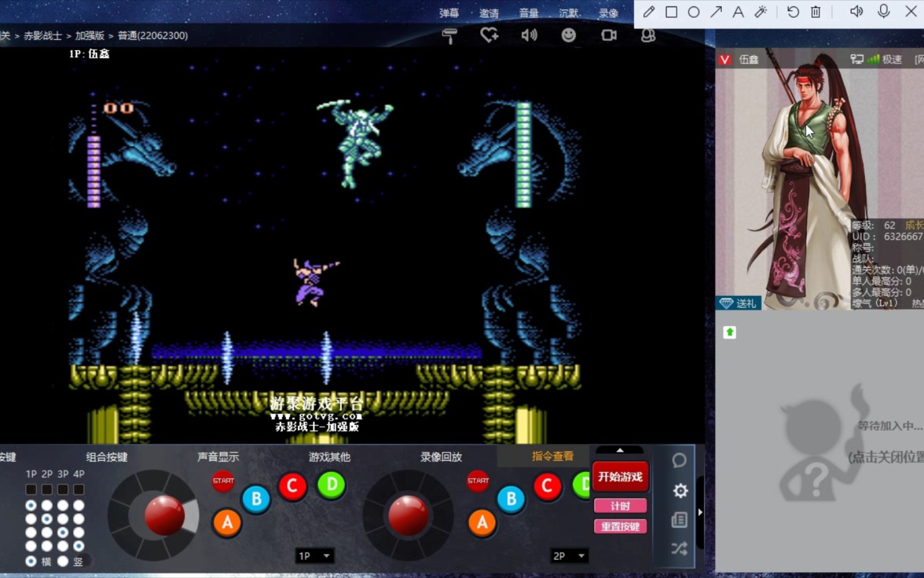924x578 pixels.
Task: Collapse side panel with the right arrow handle
Action: 700,512
